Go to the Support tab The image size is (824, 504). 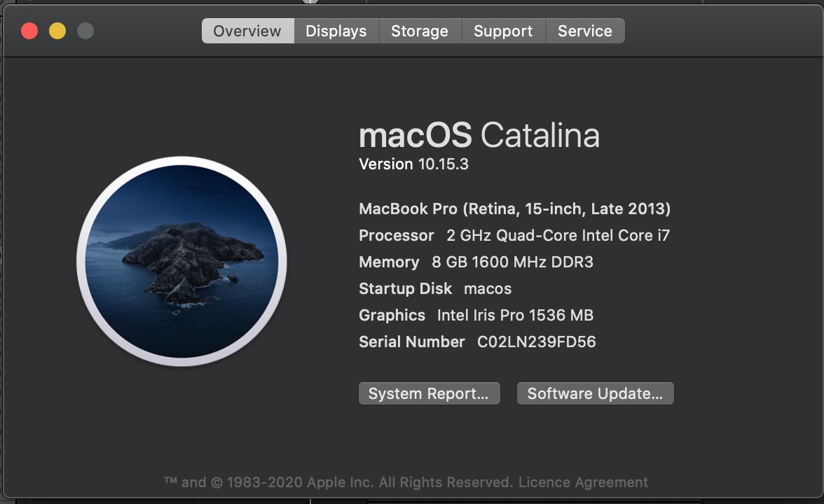503,31
